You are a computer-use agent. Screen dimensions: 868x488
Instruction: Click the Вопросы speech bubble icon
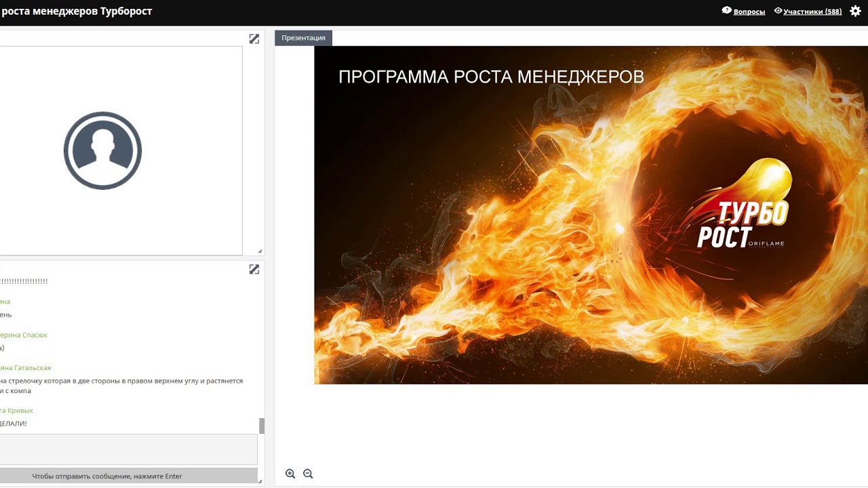(726, 11)
